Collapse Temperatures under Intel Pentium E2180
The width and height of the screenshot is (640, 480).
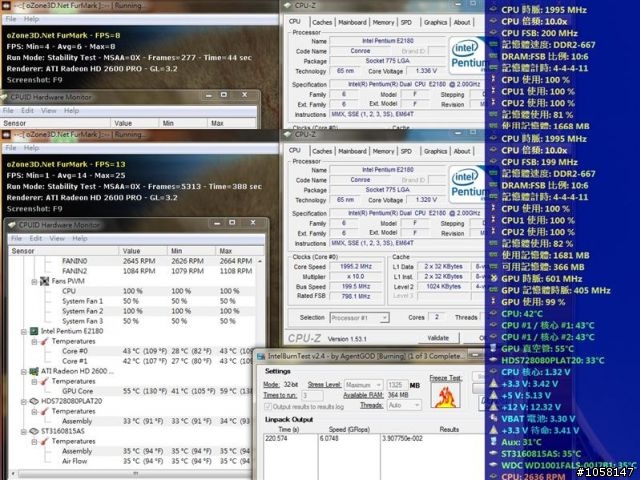34,342
